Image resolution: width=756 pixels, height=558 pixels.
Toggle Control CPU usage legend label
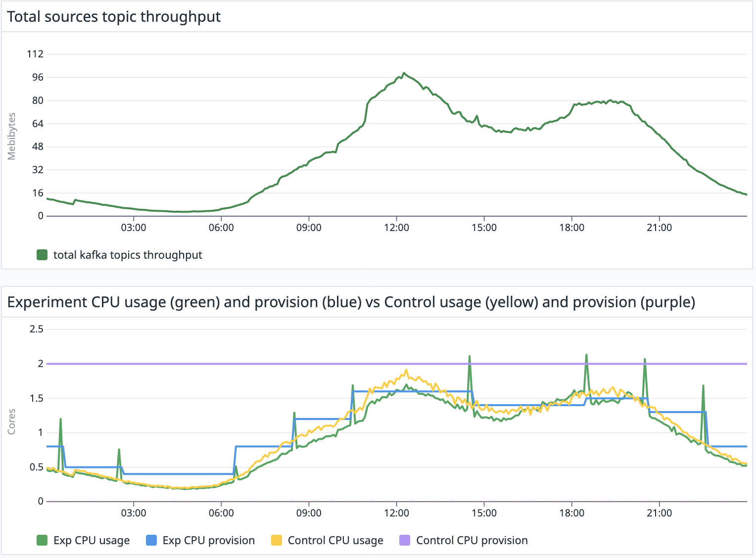point(335,540)
